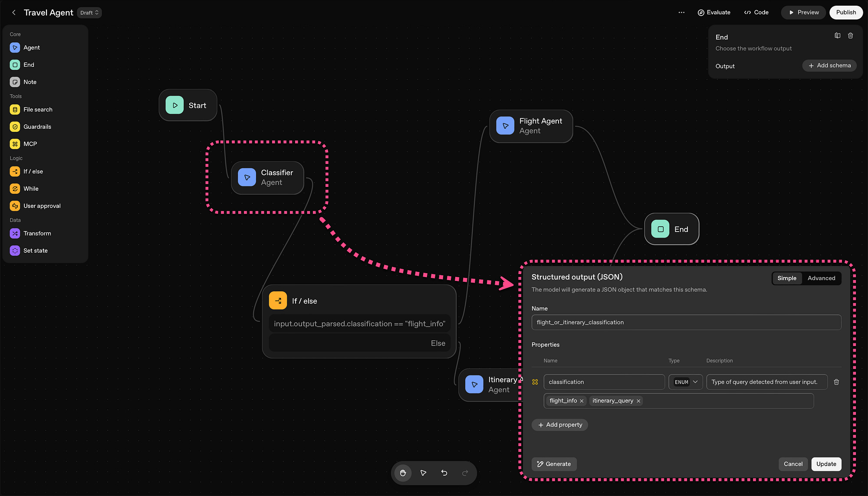The height and width of the screenshot is (496, 868).
Task: Click the undo arrow icon
Action: coord(444,473)
